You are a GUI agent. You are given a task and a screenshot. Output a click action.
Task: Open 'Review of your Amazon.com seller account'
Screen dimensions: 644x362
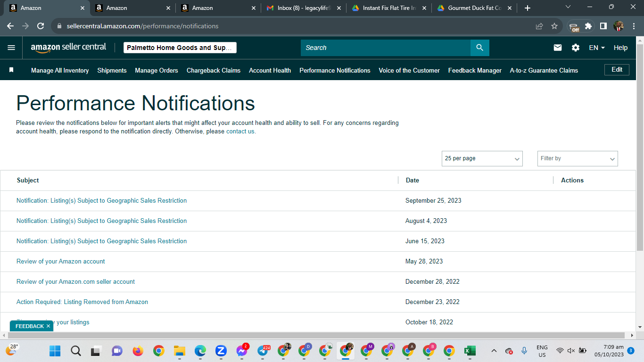point(75,282)
